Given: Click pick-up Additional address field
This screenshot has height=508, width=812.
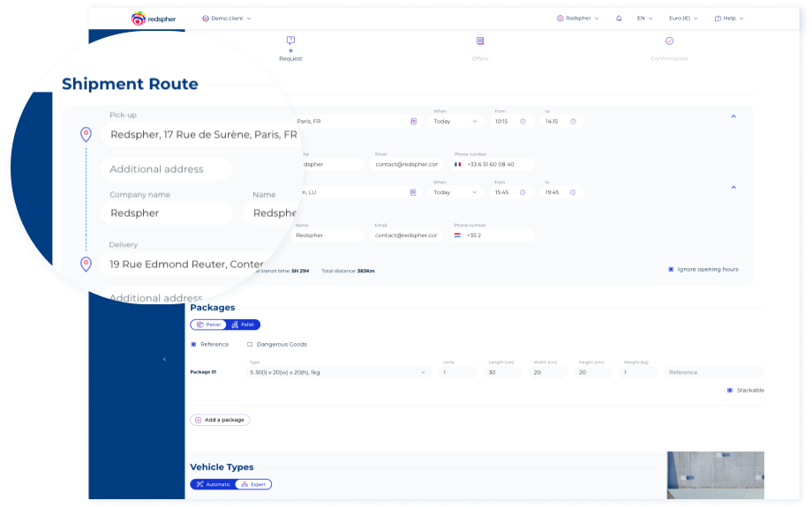Looking at the screenshot, I should [166, 169].
